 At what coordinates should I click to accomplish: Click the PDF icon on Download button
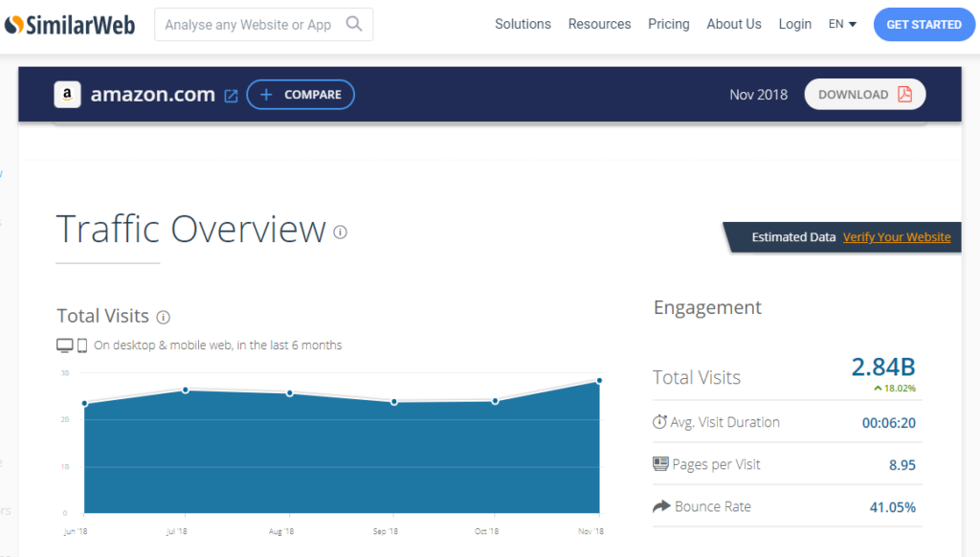[x=905, y=95]
